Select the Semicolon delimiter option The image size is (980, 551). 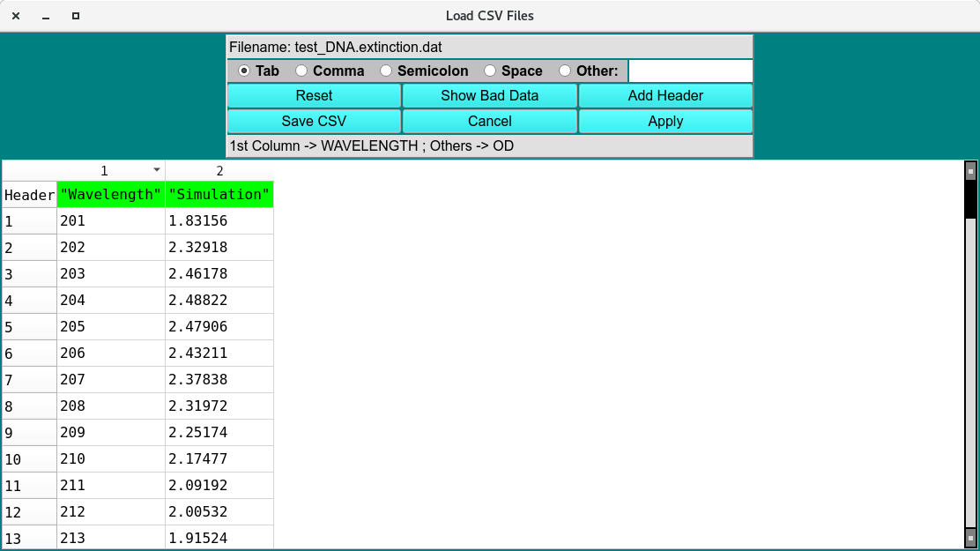pos(386,71)
